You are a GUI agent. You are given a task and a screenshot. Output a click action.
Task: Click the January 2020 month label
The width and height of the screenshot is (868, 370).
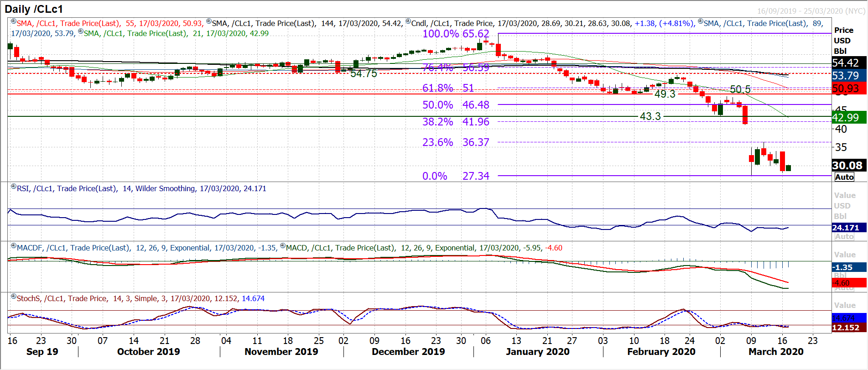[x=537, y=352]
